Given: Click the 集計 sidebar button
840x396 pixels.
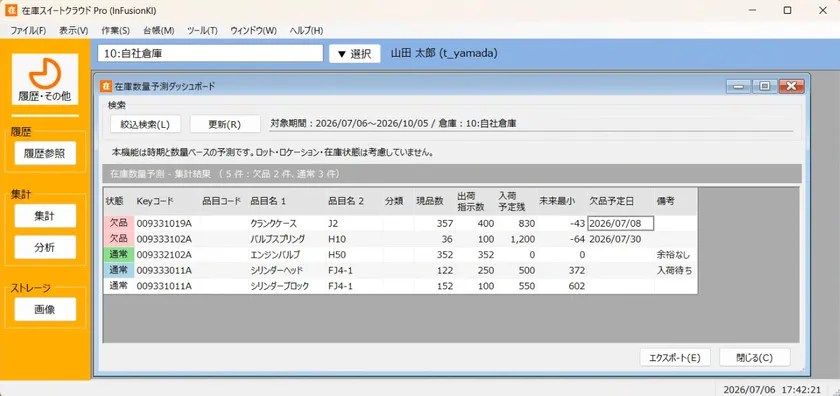Looking at the screenshot, I should click(x=45, y=216).
